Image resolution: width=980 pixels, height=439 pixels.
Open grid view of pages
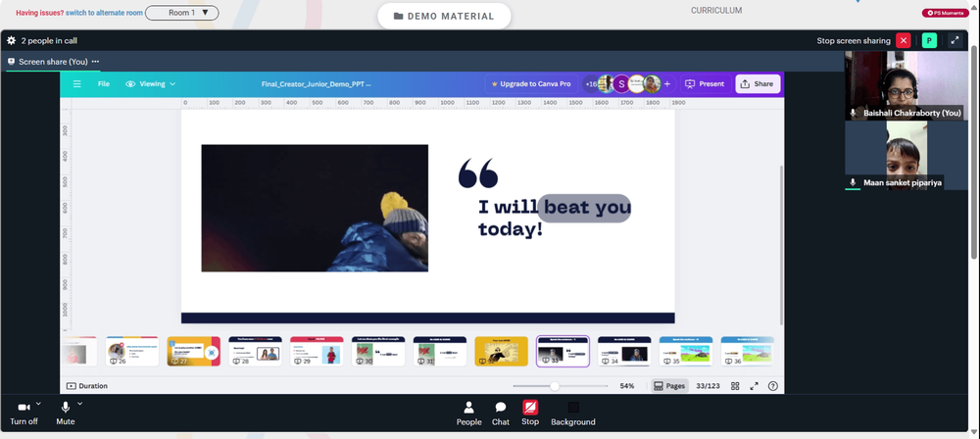pyautogui.click(x=735, y=386)
